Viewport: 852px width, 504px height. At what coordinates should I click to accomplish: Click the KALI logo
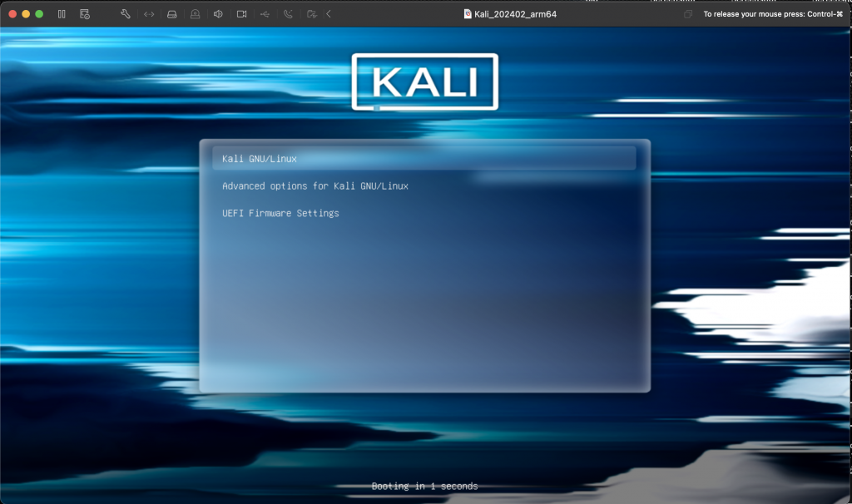coord(425,82)
